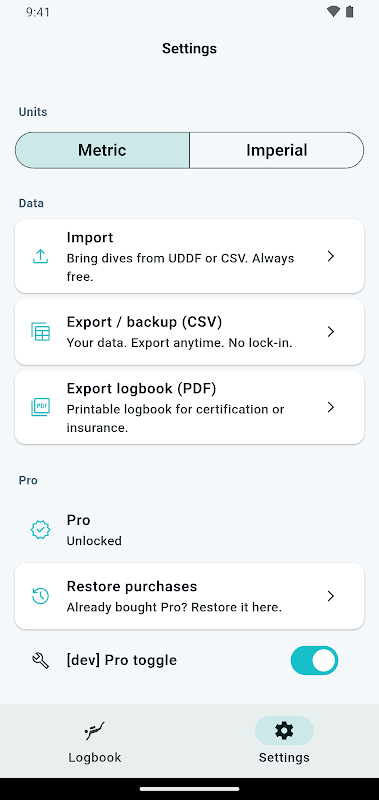Click the Settings gear icon

284,731
